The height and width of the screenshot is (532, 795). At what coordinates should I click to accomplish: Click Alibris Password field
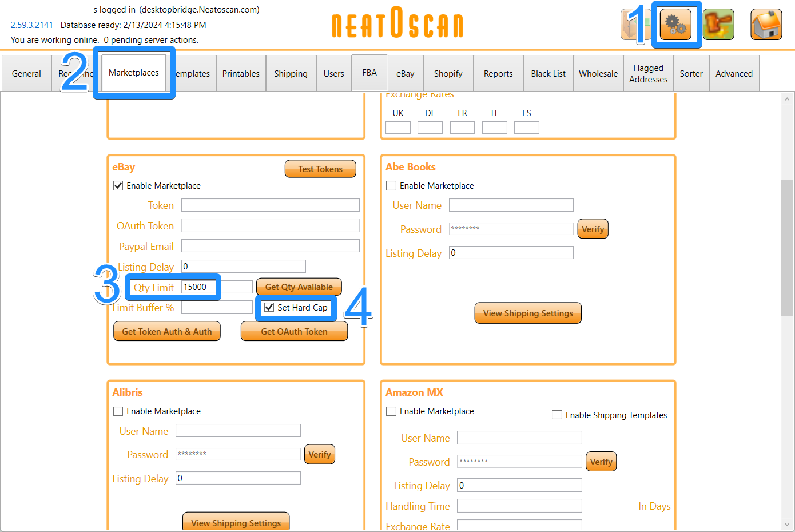click(x=238, y=454)
